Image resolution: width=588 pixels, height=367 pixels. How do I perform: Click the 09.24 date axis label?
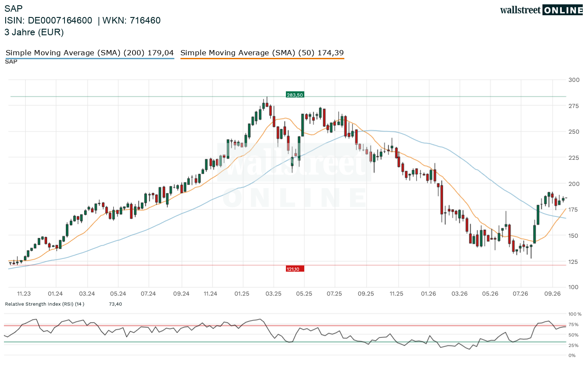181,294
